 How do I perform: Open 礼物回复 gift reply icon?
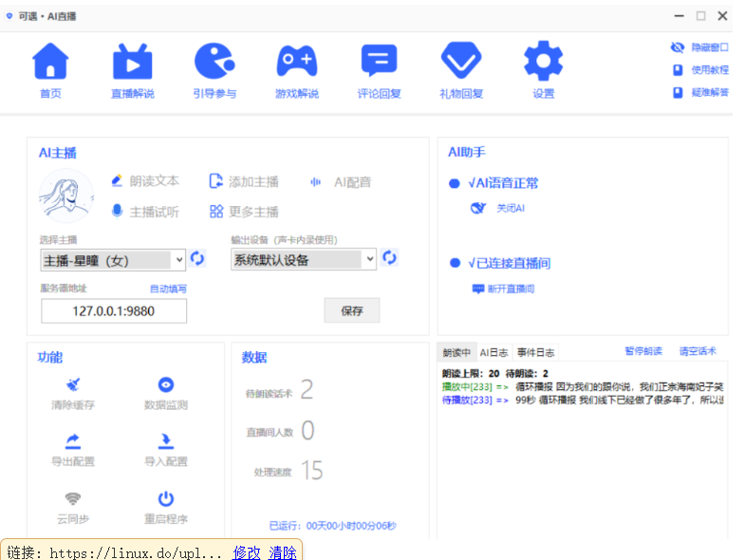pos(461,63)
